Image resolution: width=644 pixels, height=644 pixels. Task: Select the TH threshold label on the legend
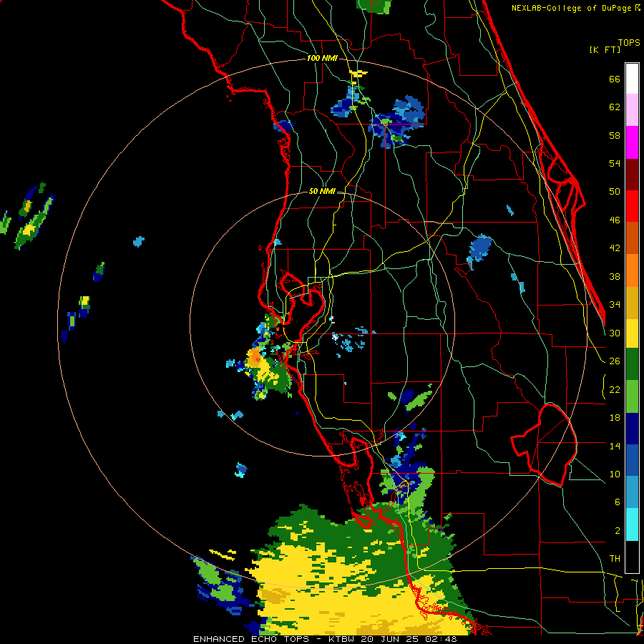[615, 559]
